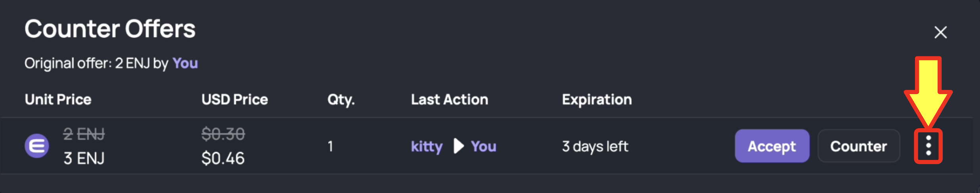Click the Counter button
Viewport: 980px width, 193px height.
click(859, 146)
